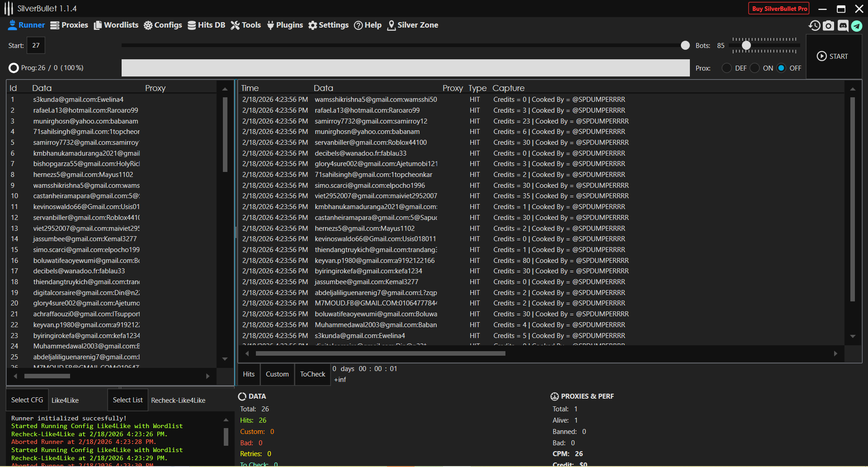
Task: Click the history clock icon
Action: pos(815,26)
